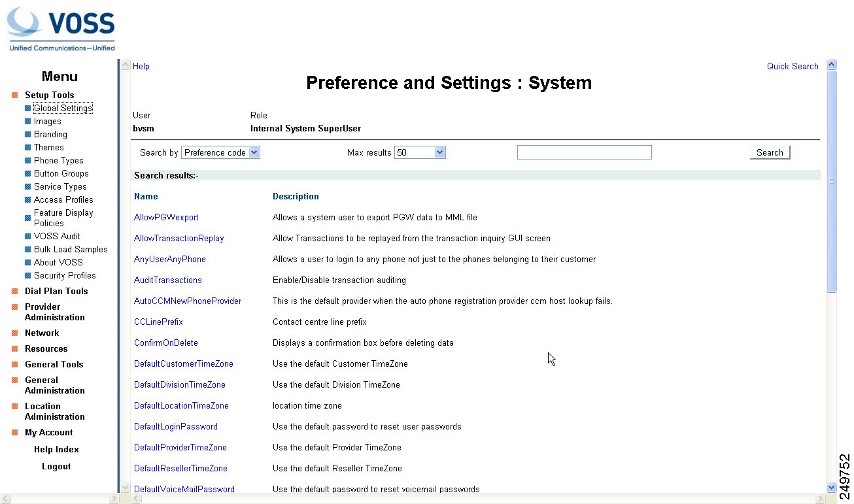
Task: Open the DefaultVoiceMailPassword preference
Action: 184,489
